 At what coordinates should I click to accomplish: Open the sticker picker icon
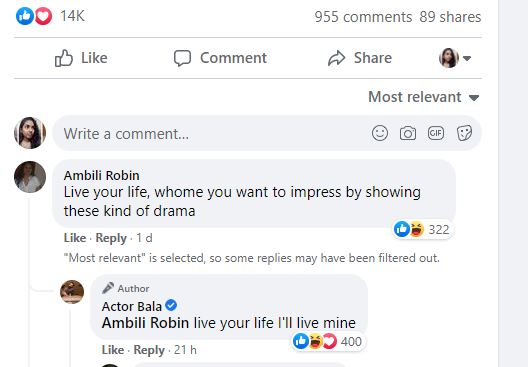(464, 133)
